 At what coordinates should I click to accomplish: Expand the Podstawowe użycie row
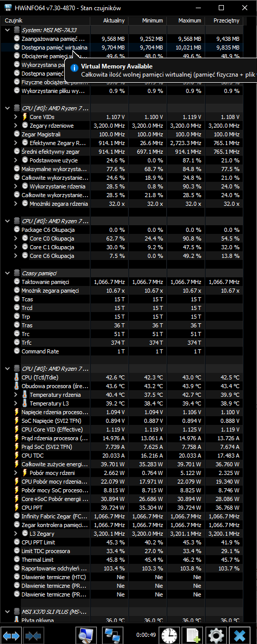[16, 160]
